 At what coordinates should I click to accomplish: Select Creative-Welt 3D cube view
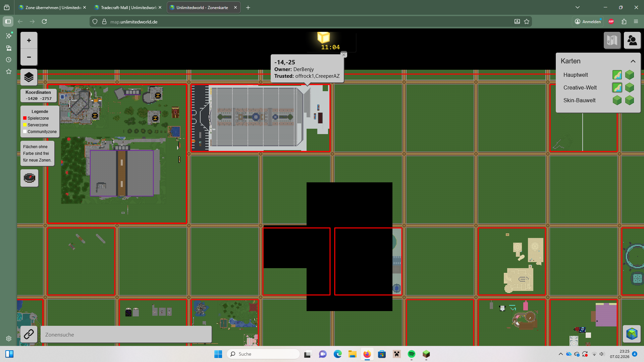click(630, 87)
